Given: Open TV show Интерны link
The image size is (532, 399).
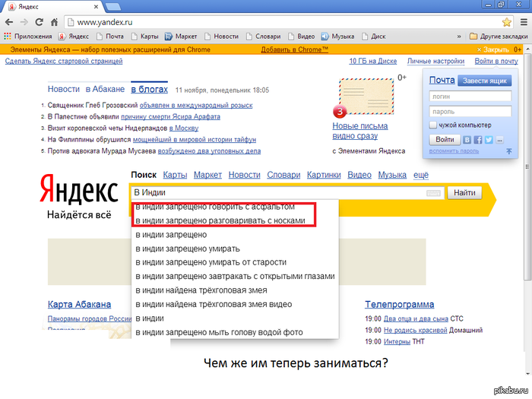Looking at the screenshot, I should (397, 342).
